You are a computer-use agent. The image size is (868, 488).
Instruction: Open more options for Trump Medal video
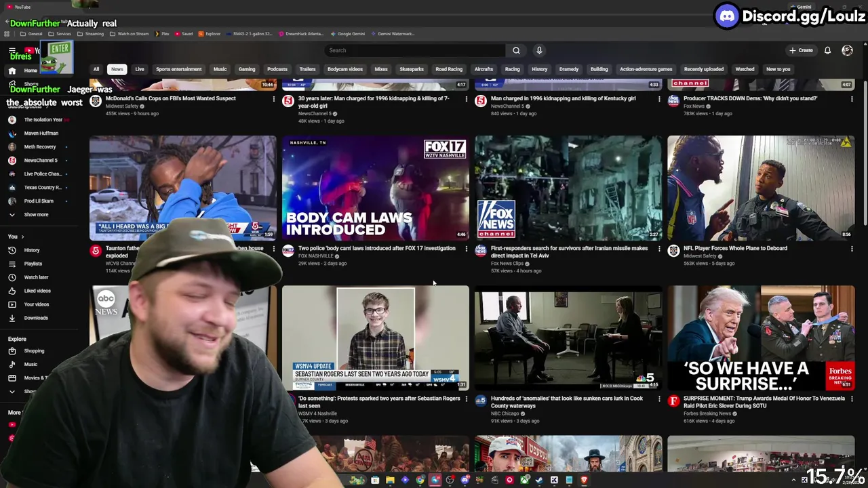[x=852, y=400]
